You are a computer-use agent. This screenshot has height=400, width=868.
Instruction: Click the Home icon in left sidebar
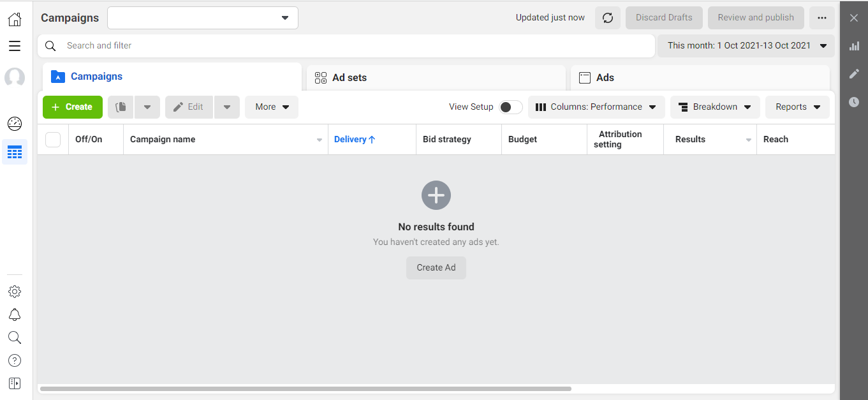14,19
